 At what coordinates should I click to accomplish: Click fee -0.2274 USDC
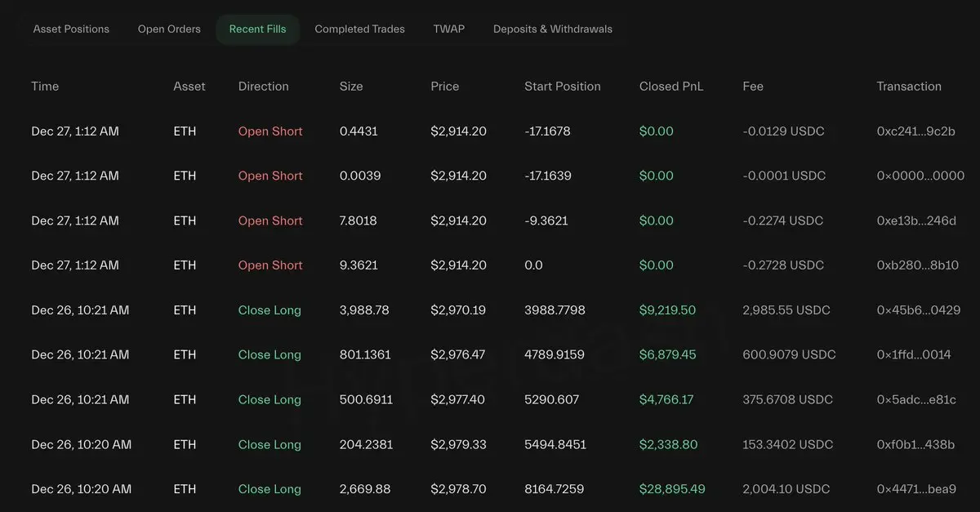click(783, 220)
